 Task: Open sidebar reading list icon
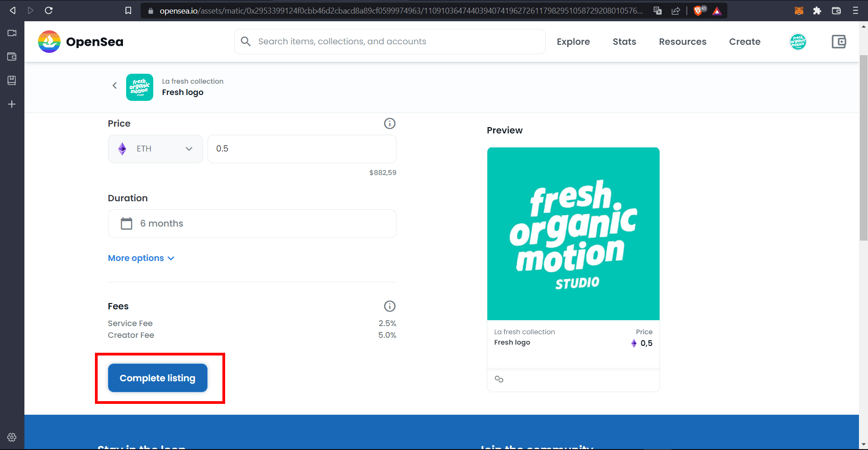[x=12, y=80]
